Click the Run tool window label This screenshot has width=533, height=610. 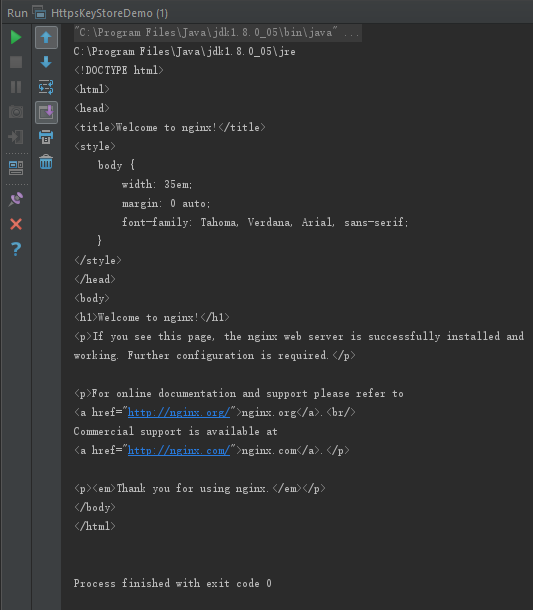tap(18, 13)
